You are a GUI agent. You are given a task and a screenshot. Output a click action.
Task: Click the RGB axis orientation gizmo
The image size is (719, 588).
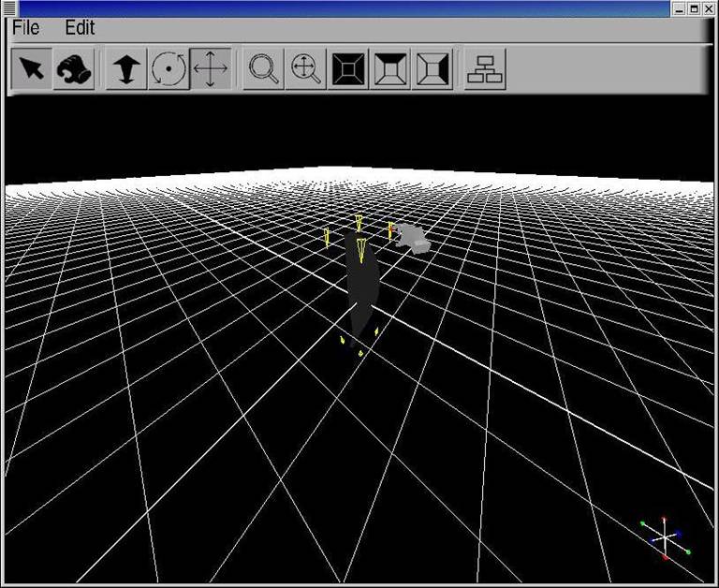pyautogui.click(x=665, y=537)
